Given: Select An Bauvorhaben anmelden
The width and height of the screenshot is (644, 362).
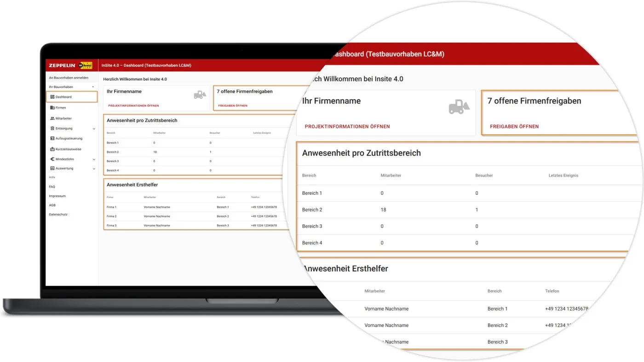Looking at the screenshot, I should [x=68, y=77].
